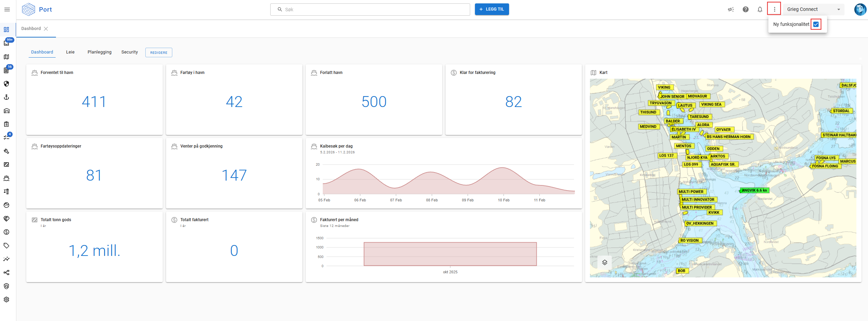868x321 pixels.
Task: Open the dollar invoicing sidebar icon
Action: 6,232
